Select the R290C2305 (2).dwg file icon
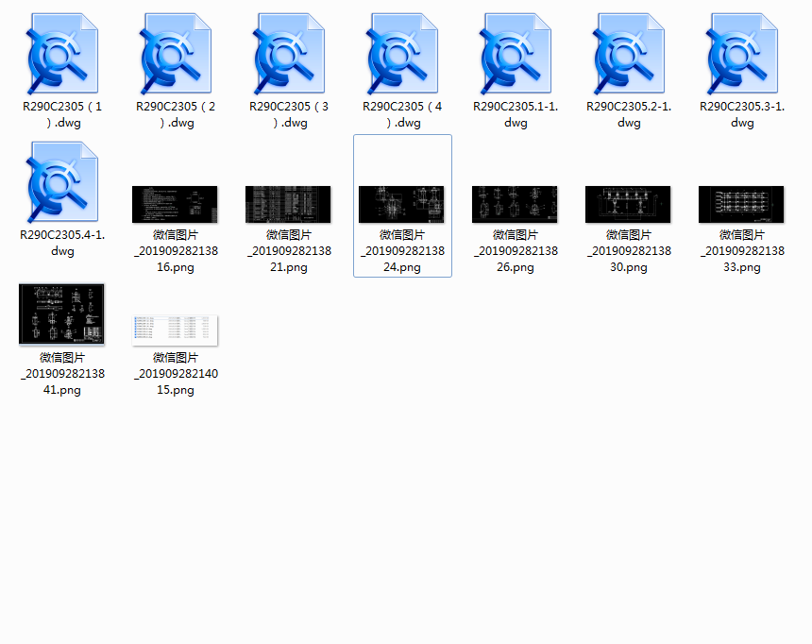 tap(176, 54)
